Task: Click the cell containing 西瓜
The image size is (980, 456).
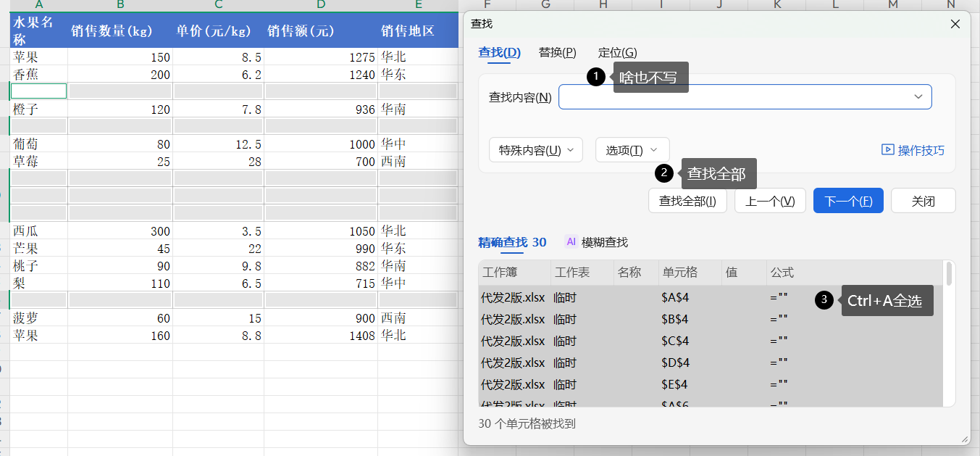Action: pos(38,231)
